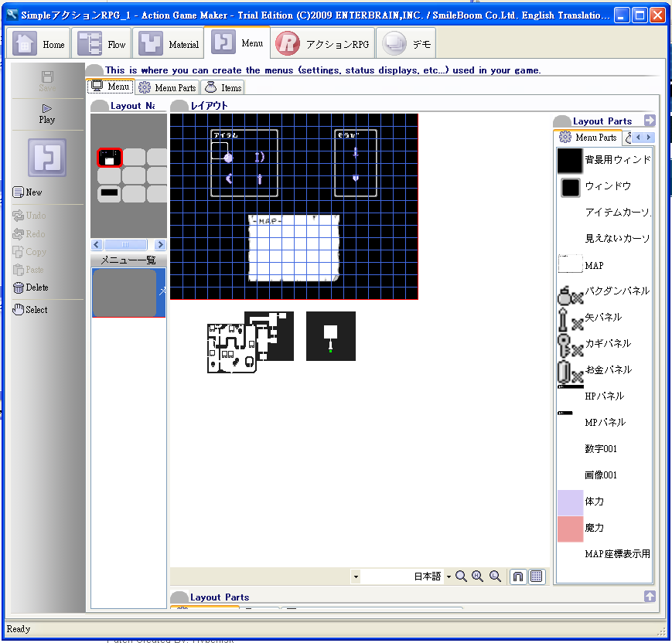672x643 pixels.
Task: Open the Items sub-tab
Action: (223, 87)
